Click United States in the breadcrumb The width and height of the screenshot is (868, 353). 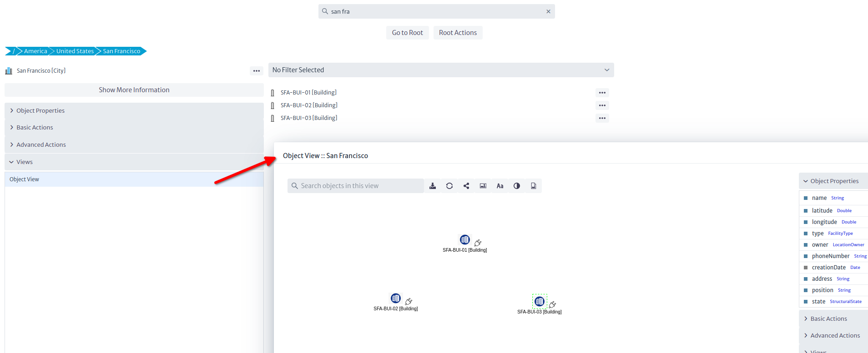[x=75, y=51]
